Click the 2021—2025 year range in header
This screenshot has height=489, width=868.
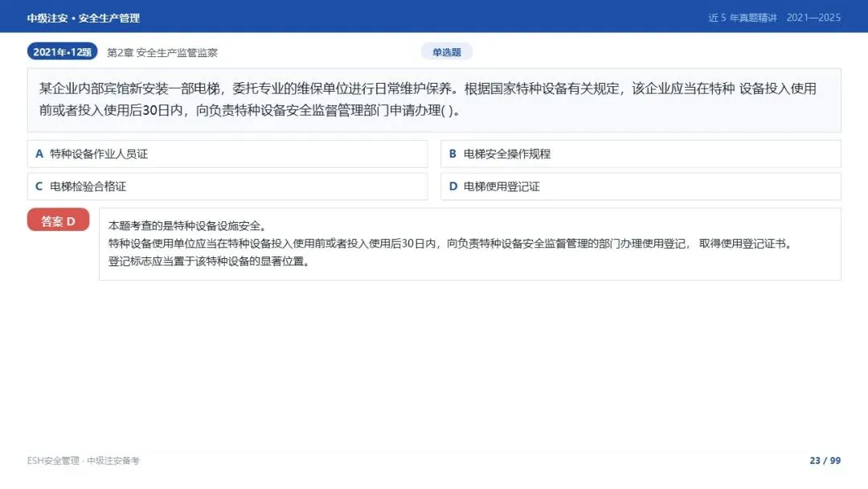813,18
